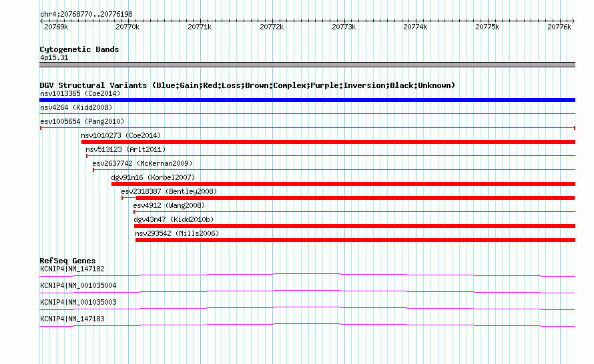Click the thick red dgv43n47 loss bar
The width and height of the screenshot is (594, 364).
pyautogui.click(x=354, y=226)
